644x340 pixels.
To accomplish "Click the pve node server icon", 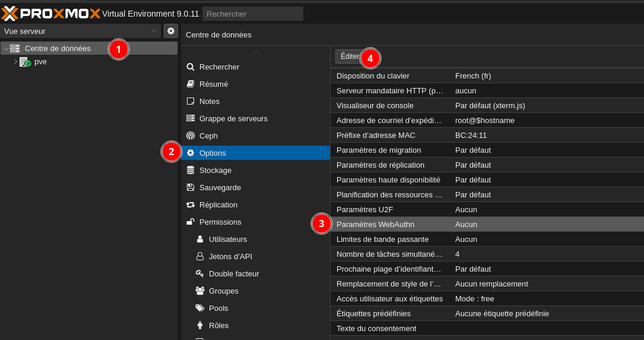I will pos(25,62).
